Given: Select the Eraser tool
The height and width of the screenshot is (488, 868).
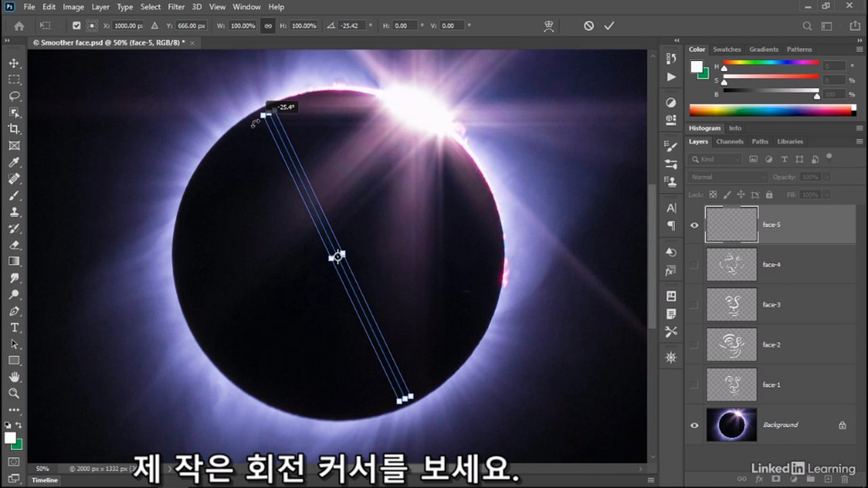Looking at the screenshot, I should point(14,245).
